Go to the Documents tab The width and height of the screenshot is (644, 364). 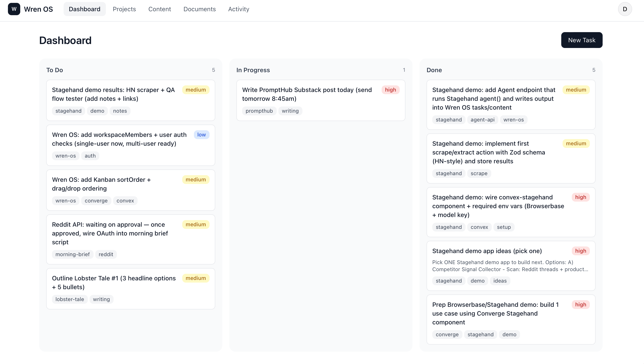199,9
